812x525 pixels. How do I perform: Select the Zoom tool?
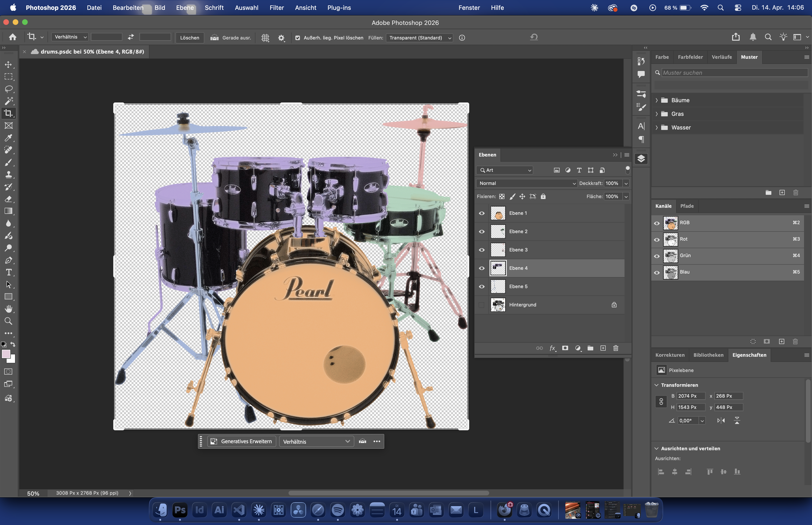[x=8, y=321]
